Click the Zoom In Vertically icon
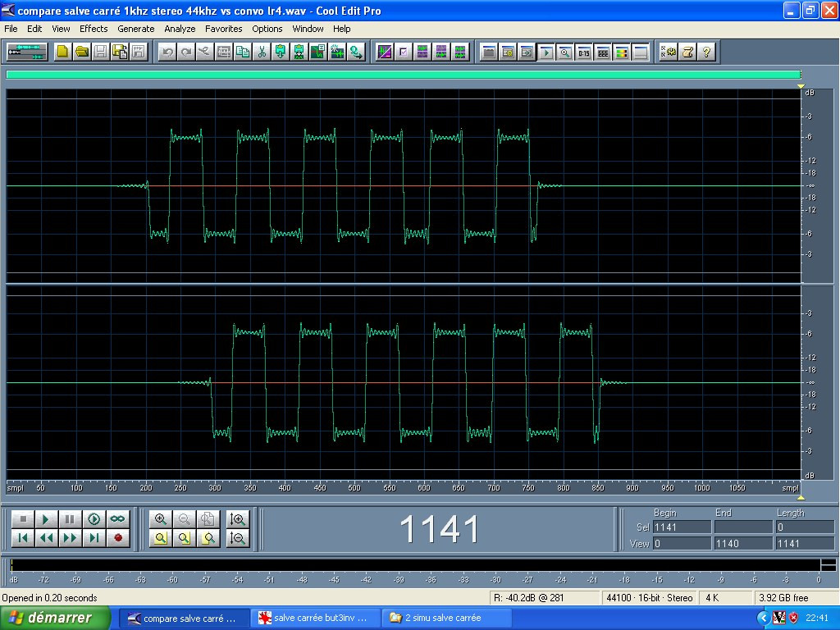The height and width of the screenshot is (630, 840). click(x=238, y=519)
